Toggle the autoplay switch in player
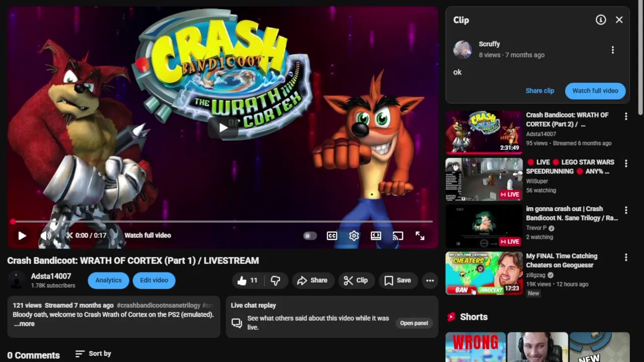The width and height of the screenshot is (644, 362). click(x=309, y=235)
